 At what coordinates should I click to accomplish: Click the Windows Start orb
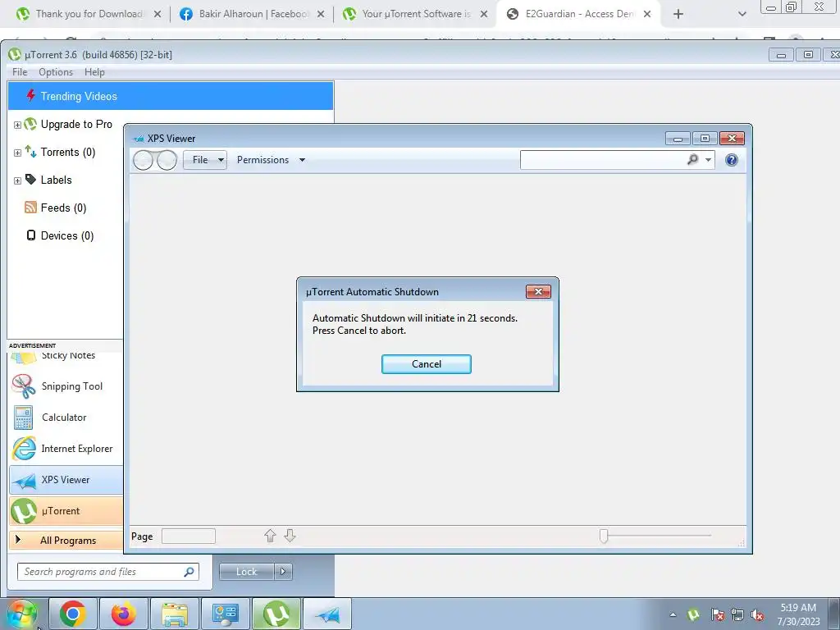(22, 614)
